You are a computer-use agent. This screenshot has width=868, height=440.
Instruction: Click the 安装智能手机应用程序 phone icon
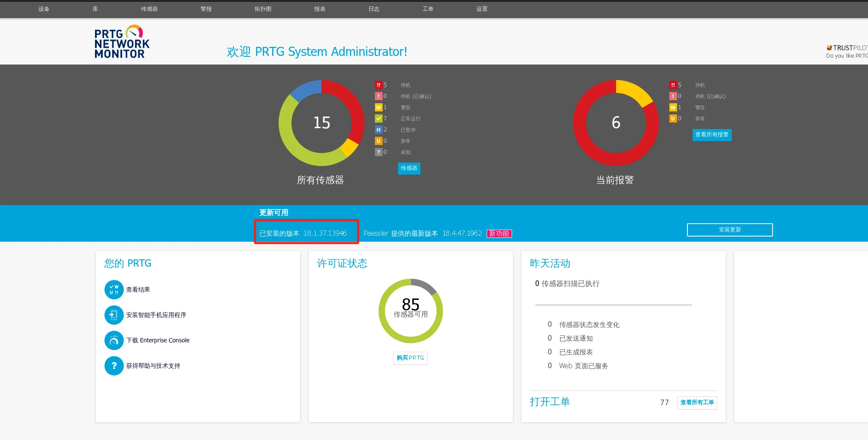114,315
